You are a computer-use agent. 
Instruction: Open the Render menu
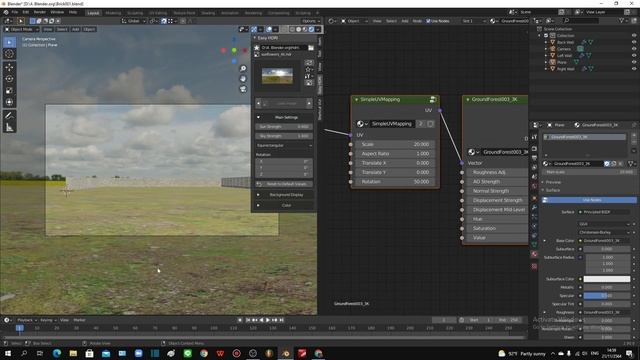tap(40, 12)
